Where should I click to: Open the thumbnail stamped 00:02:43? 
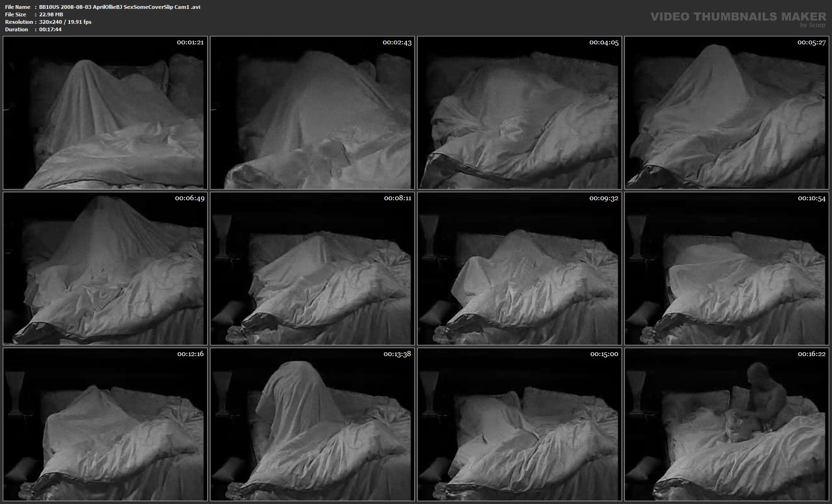pyautogui.click(x=312, y=112)
